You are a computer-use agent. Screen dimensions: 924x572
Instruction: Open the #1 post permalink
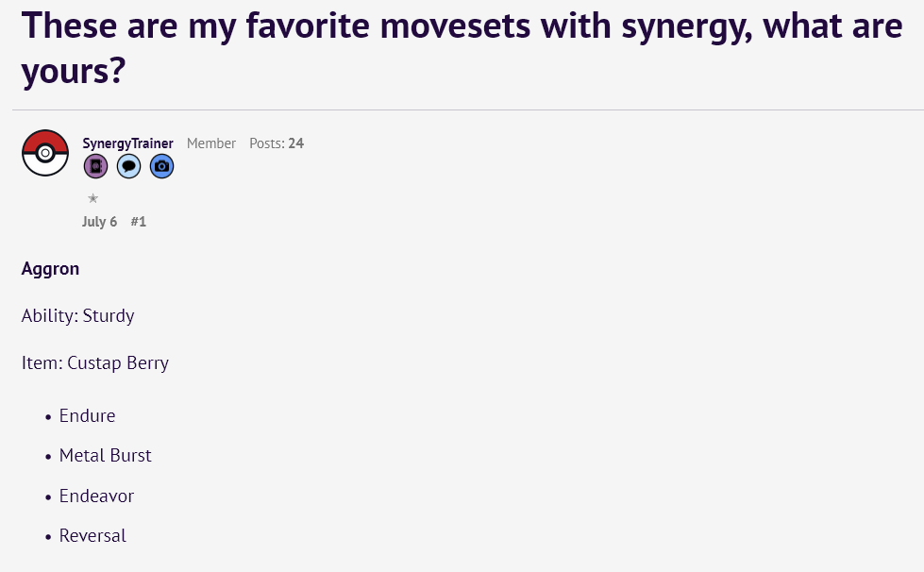(x=138, y=222)
